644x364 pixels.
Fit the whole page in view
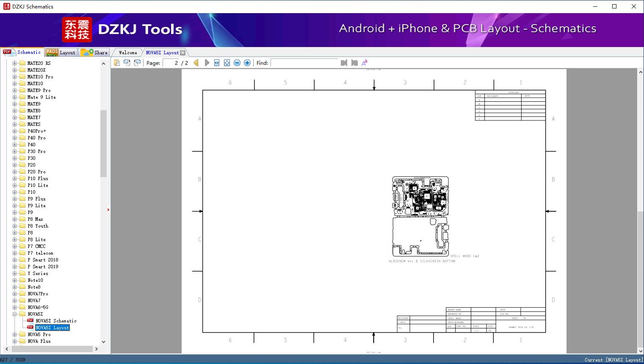coord(227,63)
